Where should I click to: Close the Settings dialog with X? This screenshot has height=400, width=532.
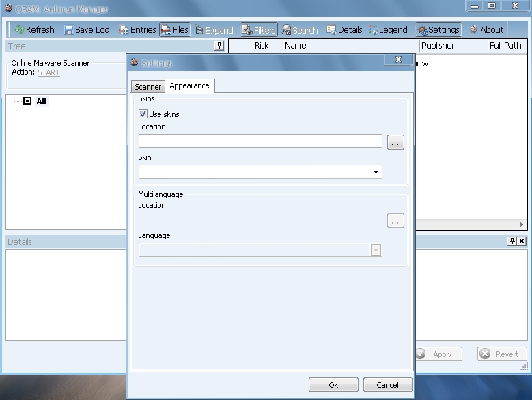click(x=398, y=59)
